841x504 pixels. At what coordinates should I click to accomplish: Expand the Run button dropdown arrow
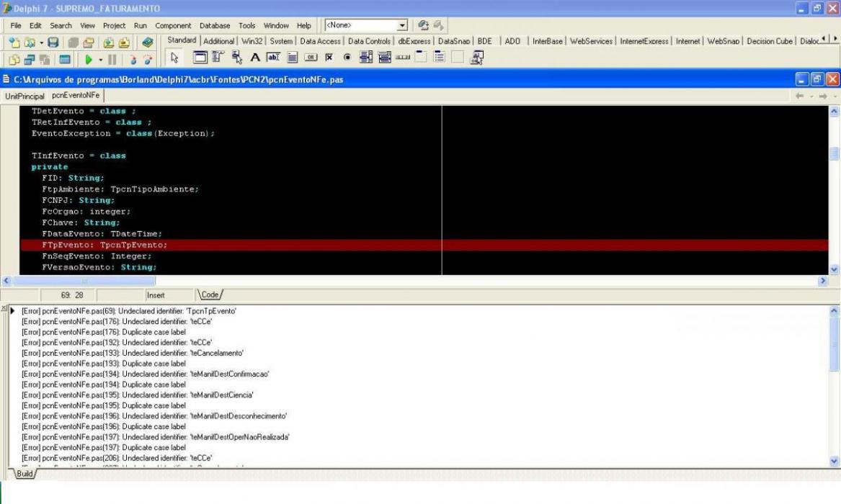coord(100,60)
